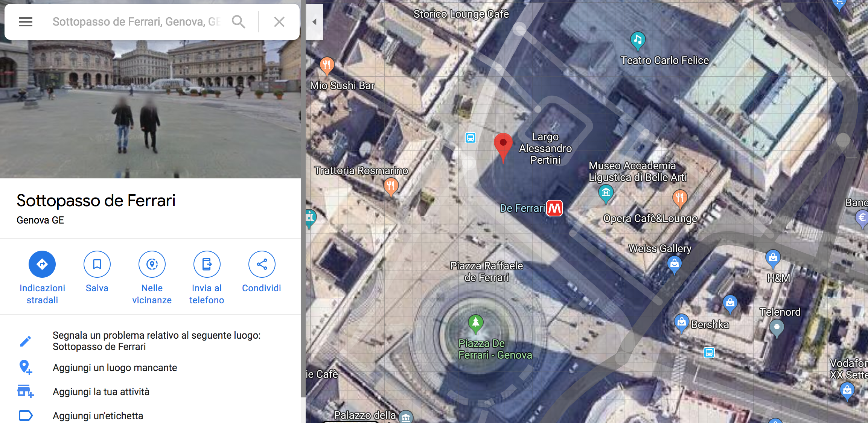Click the Condividi share icon
The image size is (868, 423).
[x=262, y=264]
